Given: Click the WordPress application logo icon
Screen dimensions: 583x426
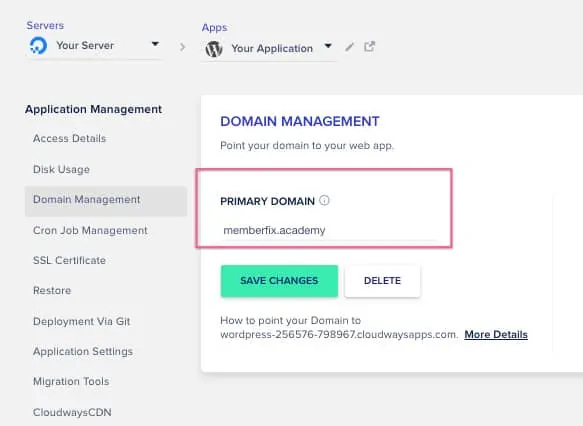Looking at the screenshot, I should click(x=214, y=49).
